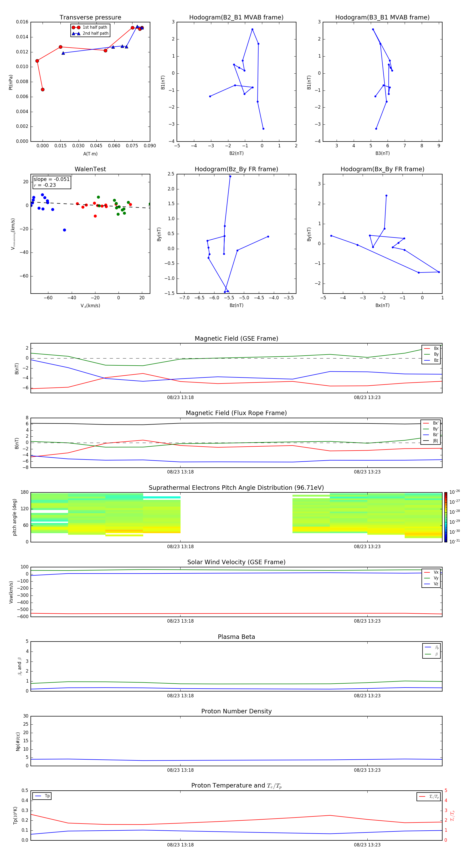
Task: Click "Hodogram(Bx_By FR frame)" title
Action: pyautogui.click(x=382, y=169)
